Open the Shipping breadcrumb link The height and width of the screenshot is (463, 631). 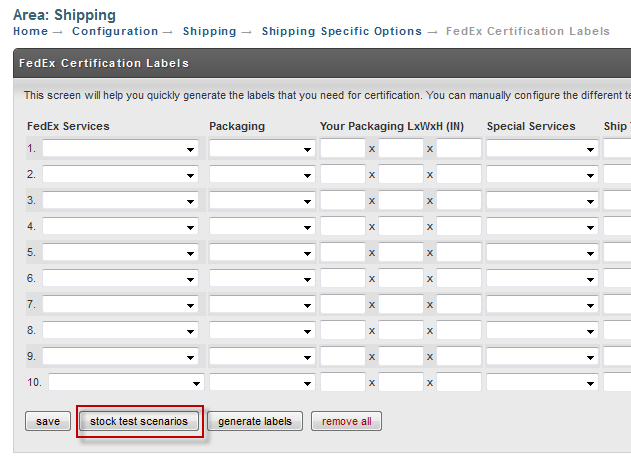(209, 31)
